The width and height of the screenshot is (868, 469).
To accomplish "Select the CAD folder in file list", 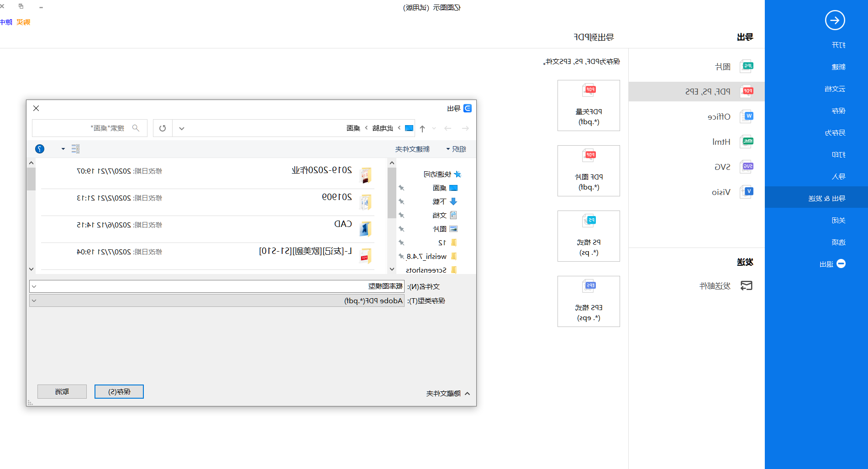I will pyautogui.click(x=208, y=229).
